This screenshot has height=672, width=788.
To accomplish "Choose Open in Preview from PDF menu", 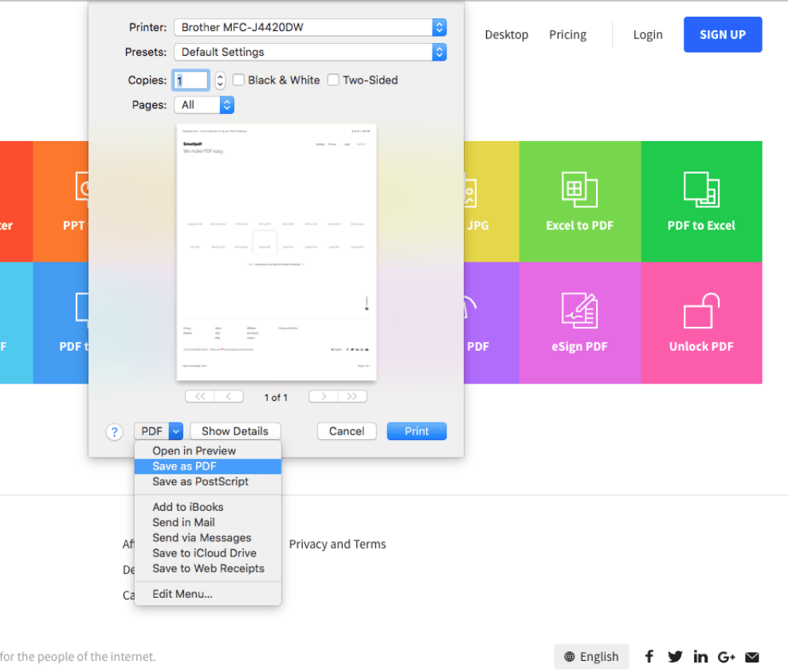I will [x=207, y=451].
